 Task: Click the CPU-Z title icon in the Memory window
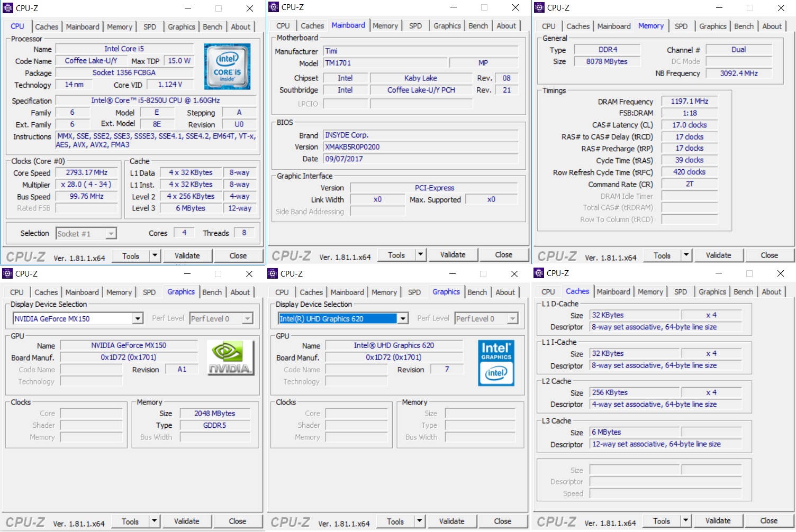pyautogui.click(x=539, y=7)
